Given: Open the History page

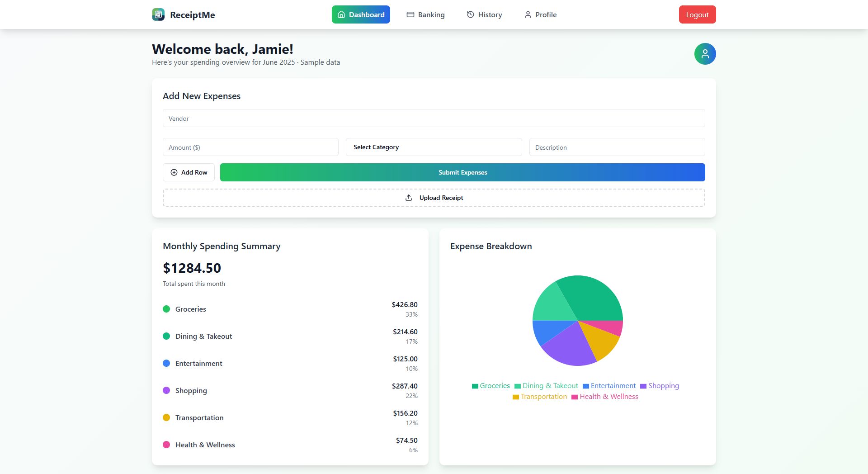Looking at the screenshot, I should [x=484, y=14].
